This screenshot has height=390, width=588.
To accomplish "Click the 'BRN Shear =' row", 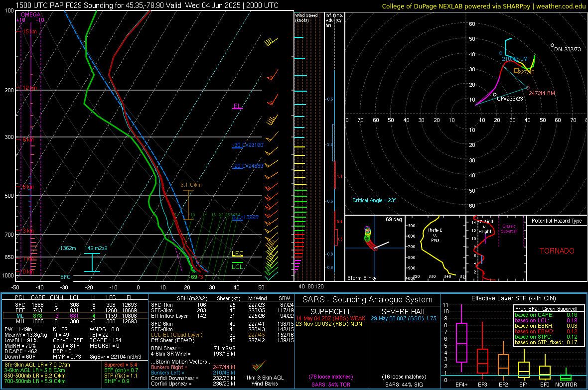I will click(193, 348).
